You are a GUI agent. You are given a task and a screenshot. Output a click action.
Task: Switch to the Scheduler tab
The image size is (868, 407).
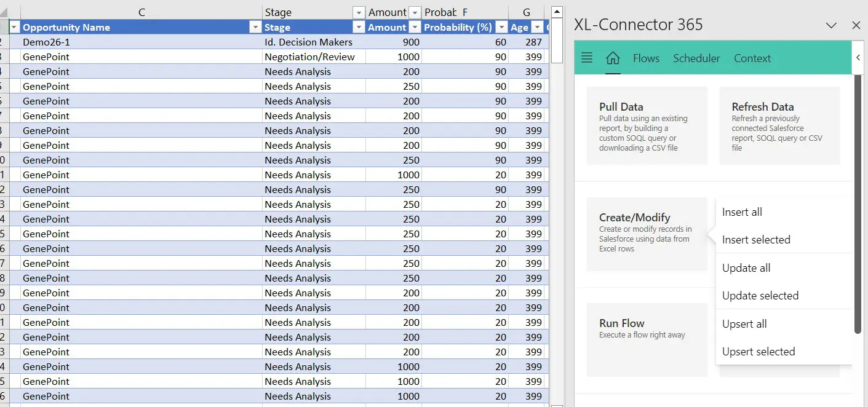pos(696,58)
